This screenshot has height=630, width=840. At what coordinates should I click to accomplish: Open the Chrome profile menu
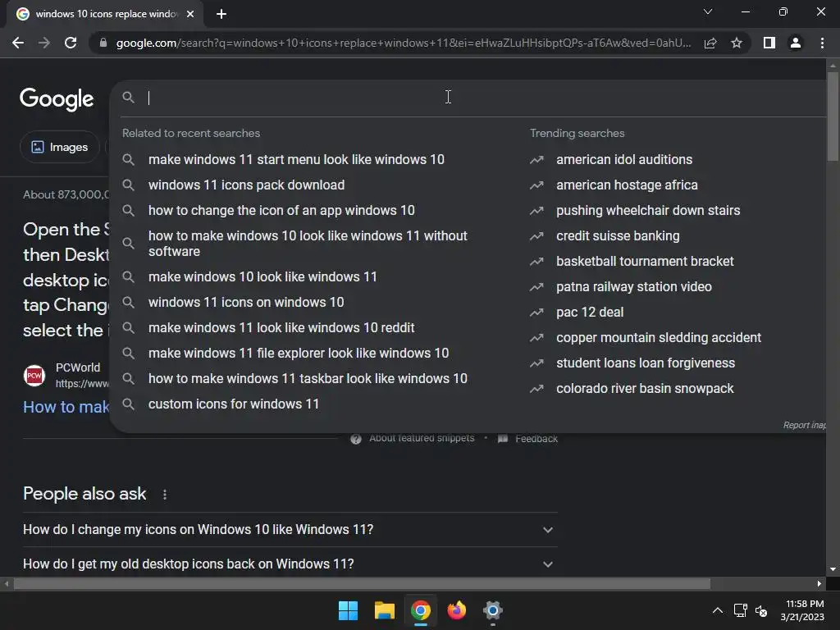tap(796, 43)
